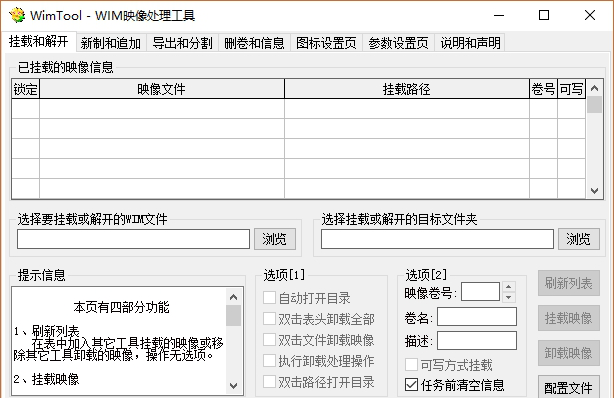This screenshot has width=614, height=413.
Task: Click the 可写 column header
Action: click(x=571, y=89)
